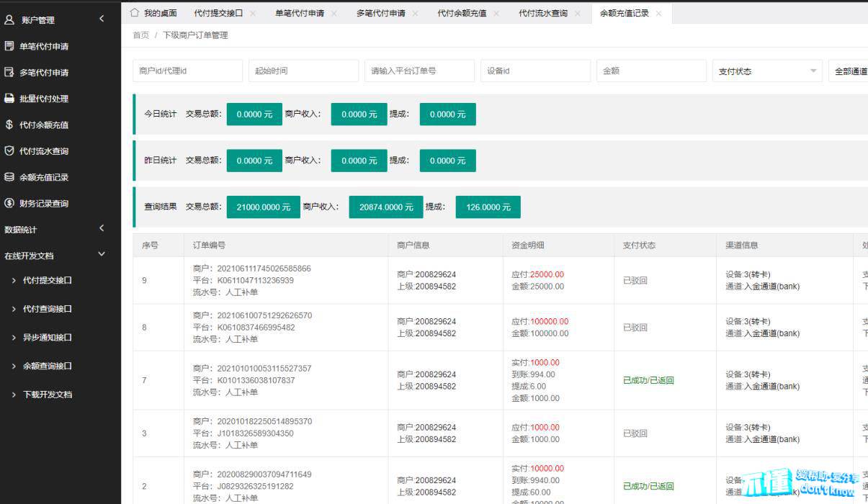Click the 代付余额充值 dollar icon
This screenshot has width=868, height=504.
point(9,125)
